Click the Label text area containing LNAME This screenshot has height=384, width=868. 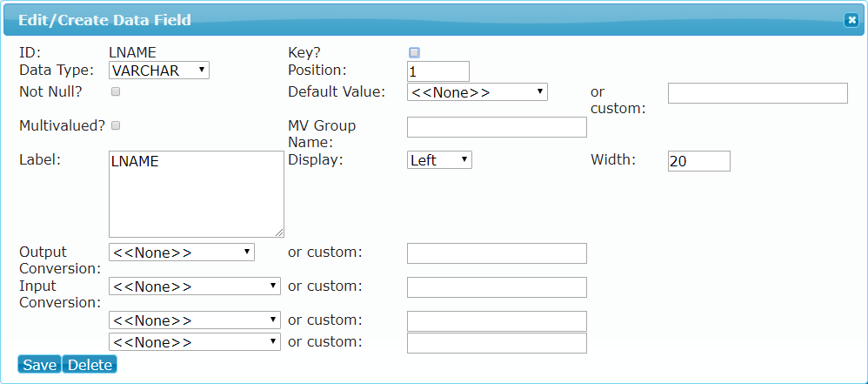[x=197, y=194]
